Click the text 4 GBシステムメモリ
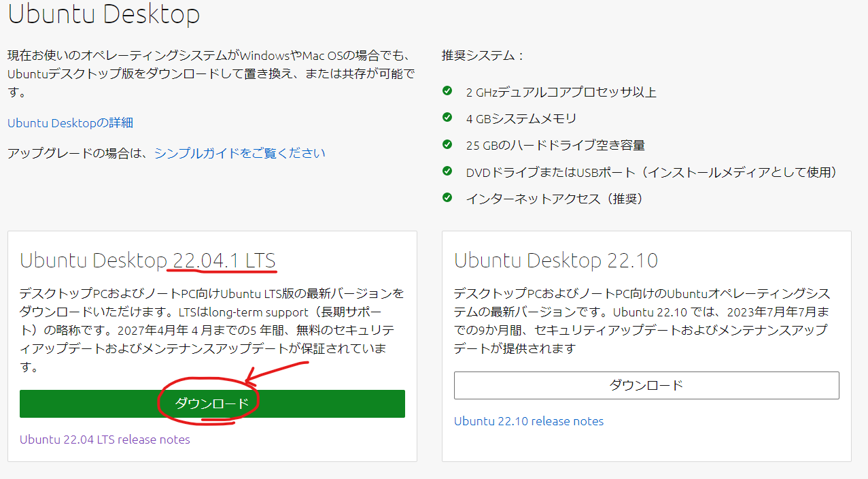This screenshot has width=868, height=479. [521, 118]
